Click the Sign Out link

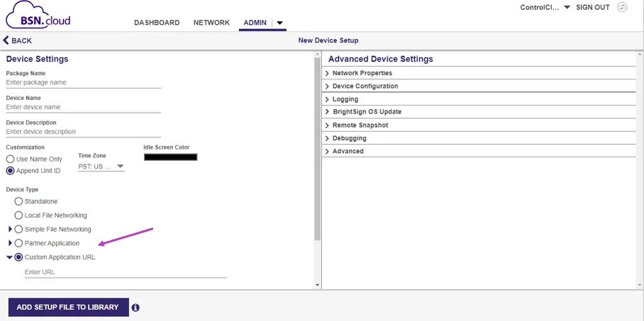pyautogui.click(x=593, y=7)
